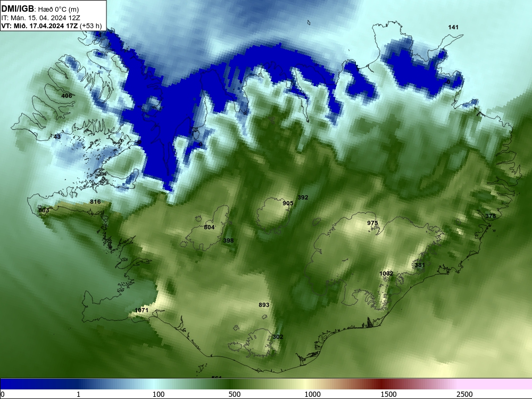
Task: Click the map value label 1032
Action: click(x=386, y=273)
